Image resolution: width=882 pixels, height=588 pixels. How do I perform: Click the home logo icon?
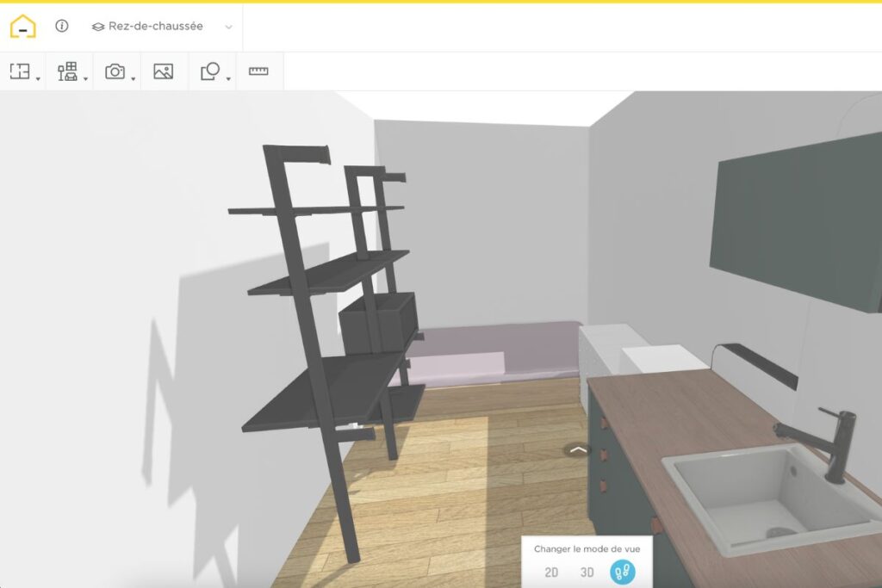23,25
